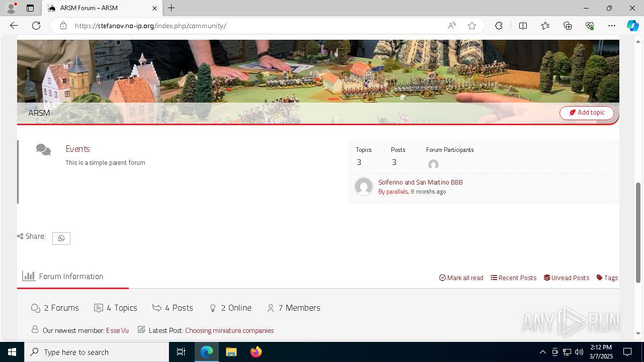Open the Favorites list icon
Viewport: 644px width, 362px height.
[545, 26]
